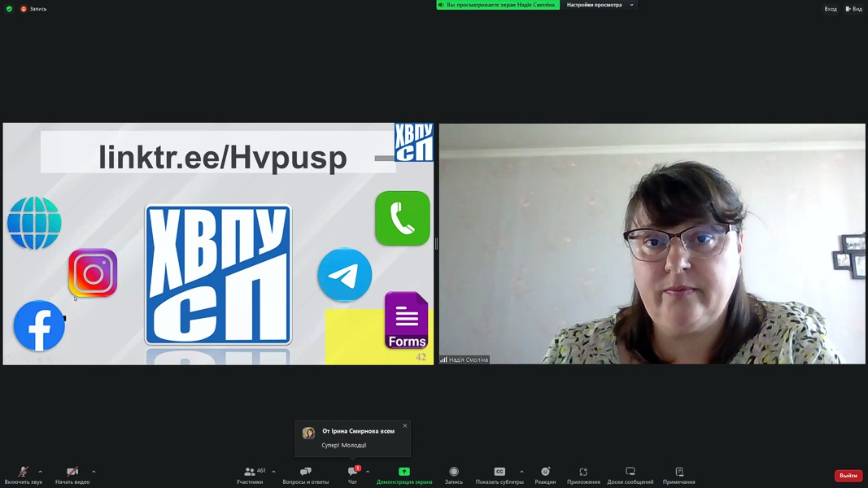Click the divider handle between share and video

[436, 243]
